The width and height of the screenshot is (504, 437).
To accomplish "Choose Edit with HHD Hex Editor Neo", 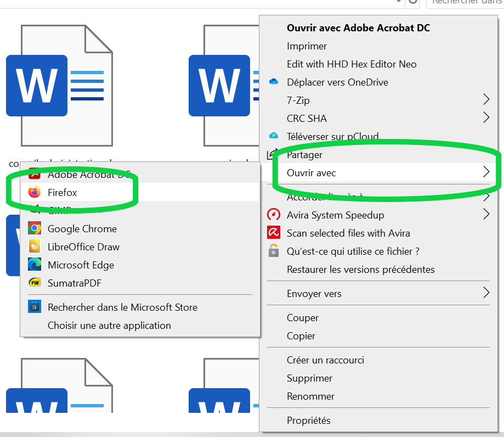I will 352,64.
